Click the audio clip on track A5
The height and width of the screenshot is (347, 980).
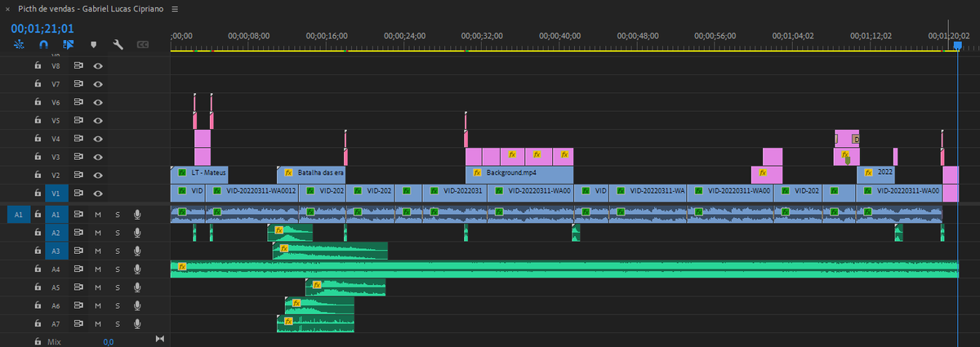[345, 287]
